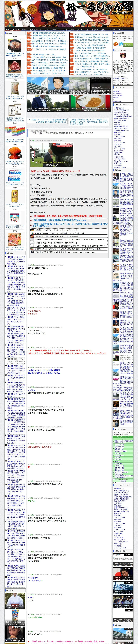The width and height of the screenshot is (138, 644).
Task: Select ヌルポあんてな in the top navigation bar
Action: pos(83,30)
